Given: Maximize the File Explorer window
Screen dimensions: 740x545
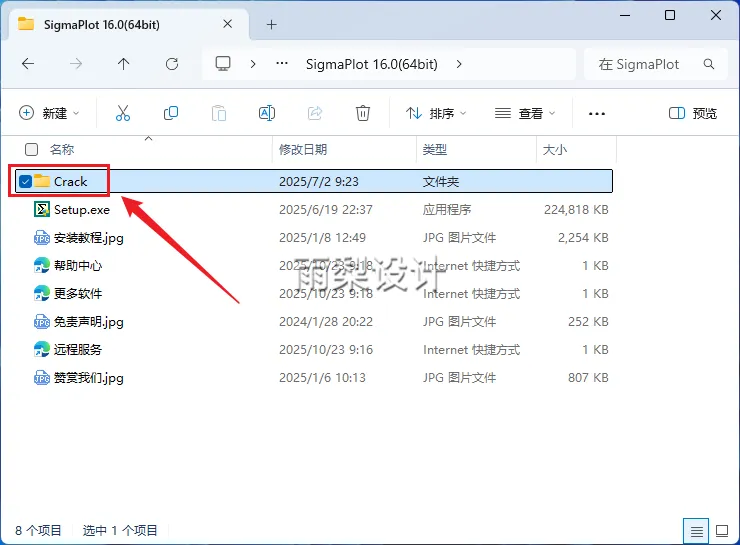Looking at the screenshot, I should point(670,16).
